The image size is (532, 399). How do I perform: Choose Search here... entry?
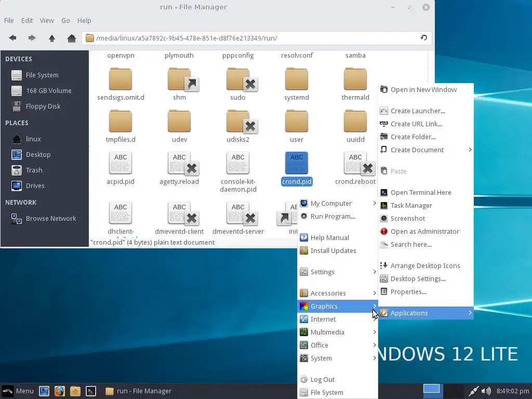[x=426, y=244]
